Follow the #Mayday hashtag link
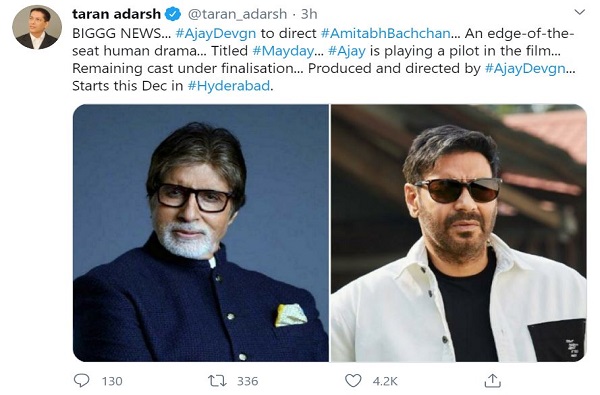 [x=283, y=51]
